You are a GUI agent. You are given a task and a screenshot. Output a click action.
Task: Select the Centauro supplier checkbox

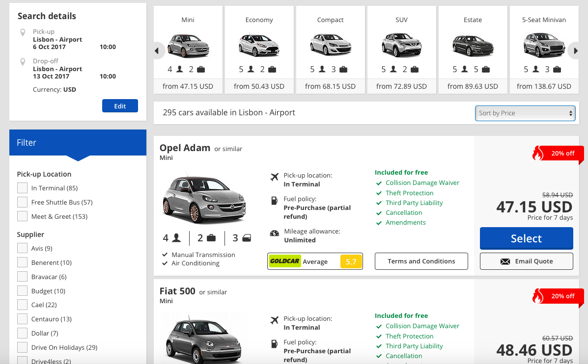(x=22, y=319)
